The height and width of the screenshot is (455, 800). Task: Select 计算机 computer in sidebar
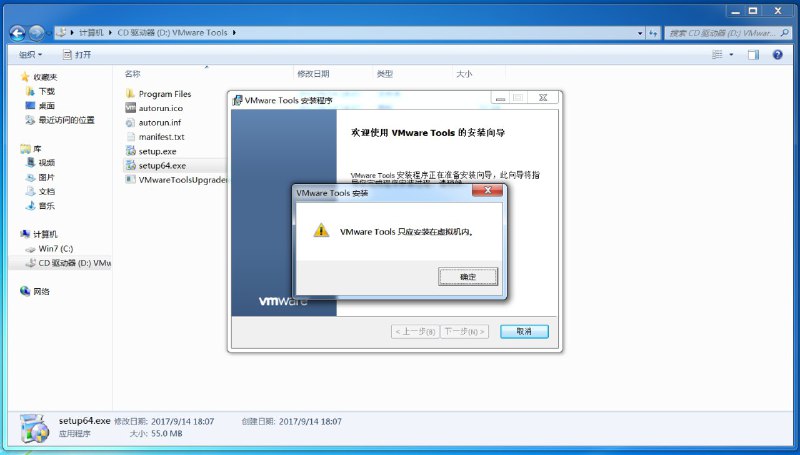point(39,234)
